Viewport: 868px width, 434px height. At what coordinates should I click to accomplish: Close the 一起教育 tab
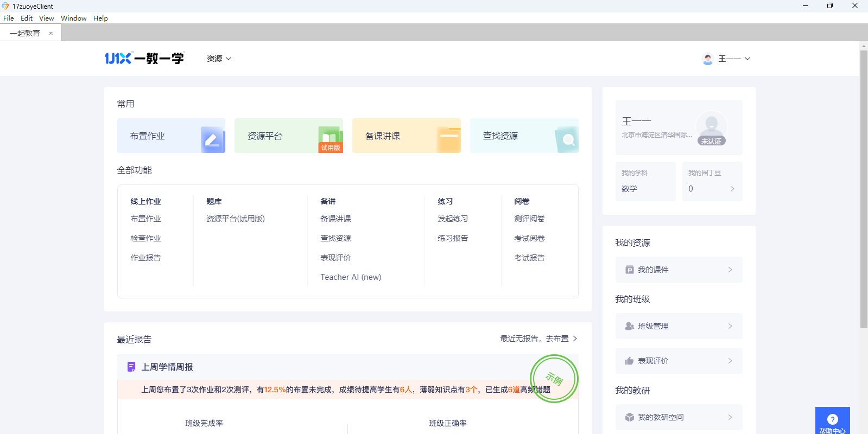pyautogui.click(x=51, y=33)
